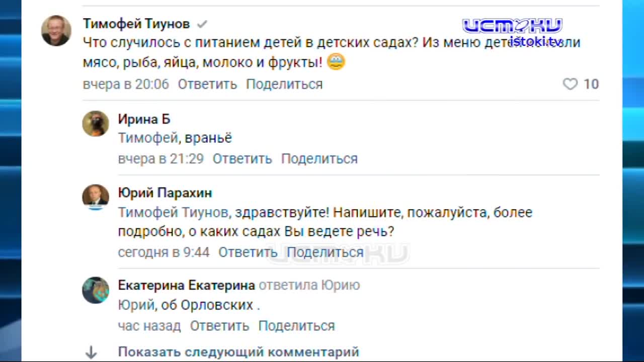This screenshot has height=362, width=644.
Task: Click the verified checkmark next to Тимофей Тиунов
Action: point(203,24)
